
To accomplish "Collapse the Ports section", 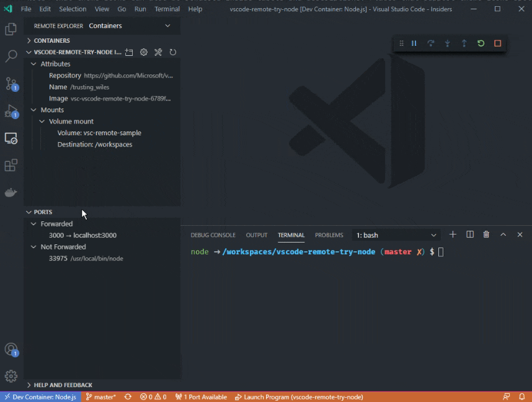I will 29,212.
